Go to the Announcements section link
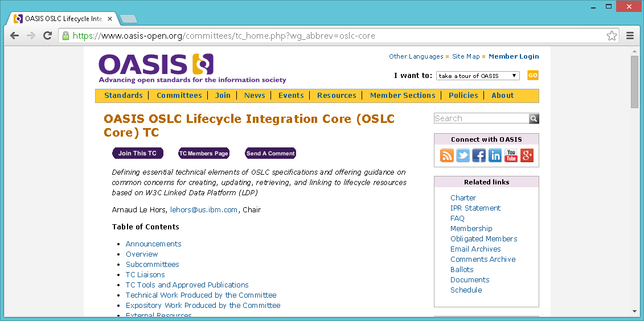Viewport: 644px width, 321px height. [153, 244]
